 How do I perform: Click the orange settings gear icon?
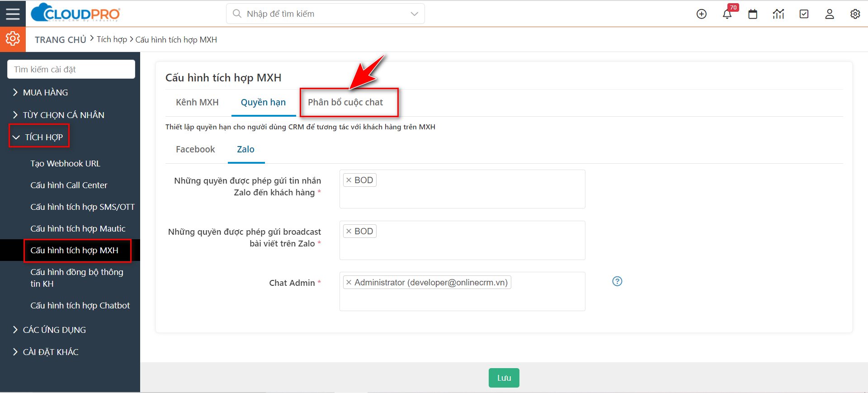(x=13, y=39)
